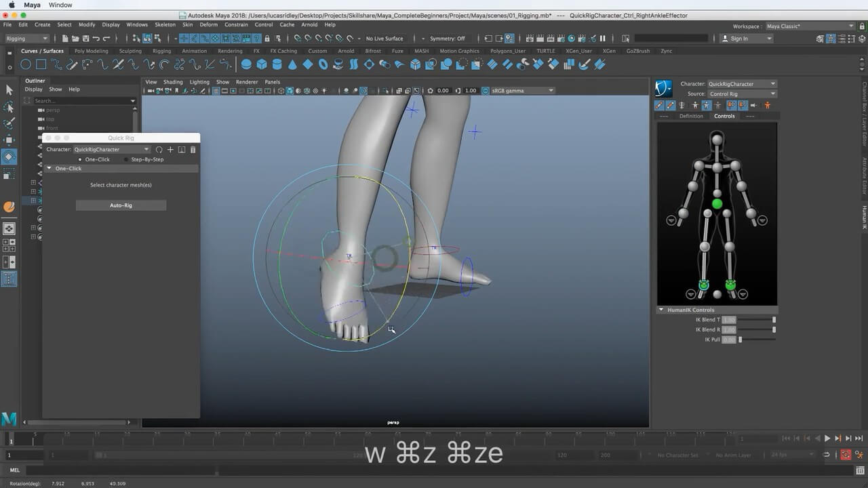This screenshot has height=488, width=868.
Task: Choose the Step-By-Step radio option
Action: [126, 159]
